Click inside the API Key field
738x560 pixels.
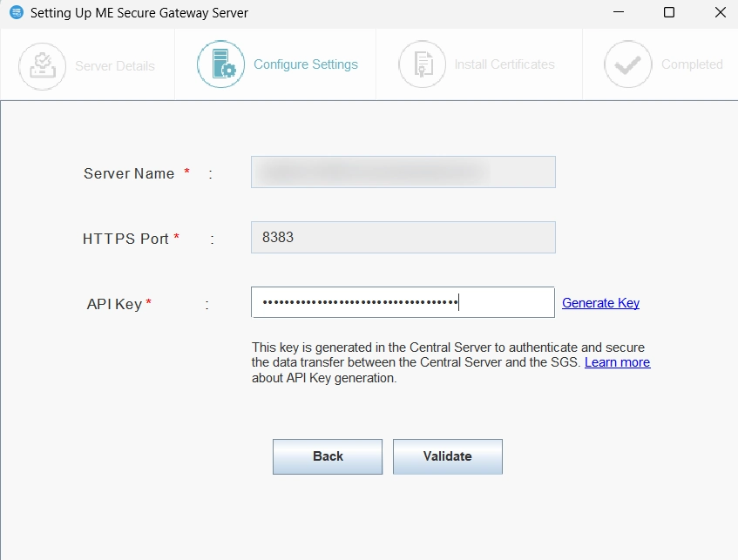point(403,302)
